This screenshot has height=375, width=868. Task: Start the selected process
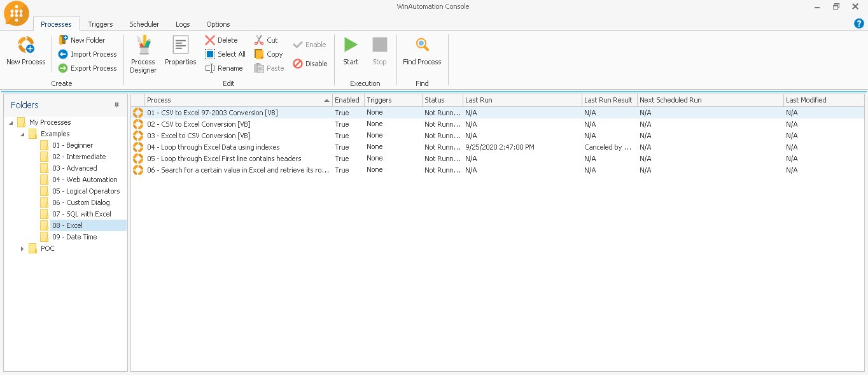pyautogui.click(x=351, y=51)
